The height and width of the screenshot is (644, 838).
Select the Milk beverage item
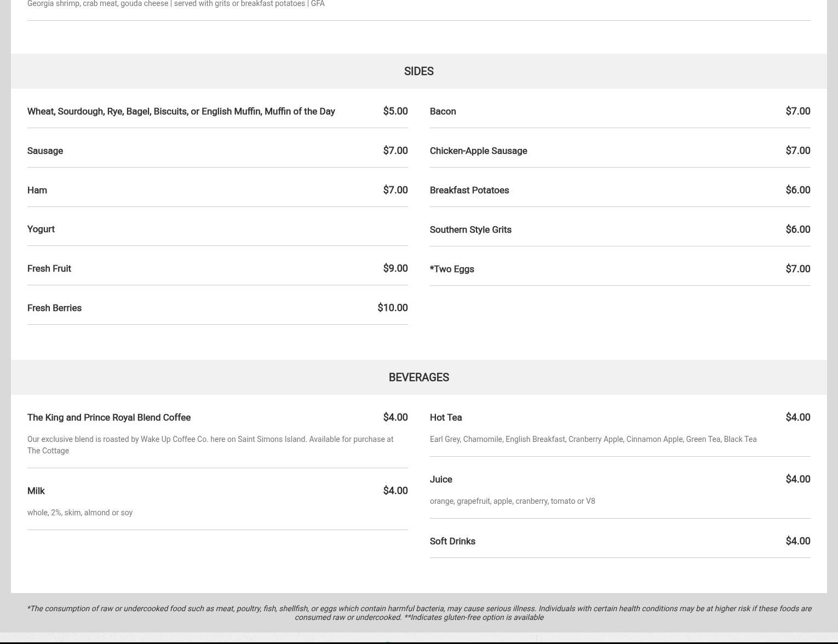[x=36, y=491]
